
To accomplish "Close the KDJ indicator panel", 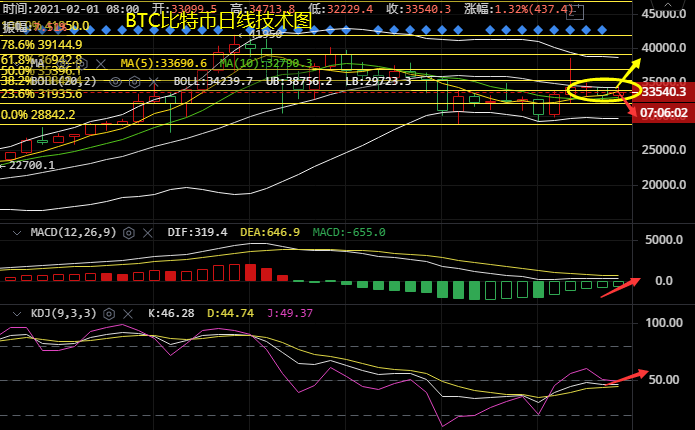I will (128, 314).
